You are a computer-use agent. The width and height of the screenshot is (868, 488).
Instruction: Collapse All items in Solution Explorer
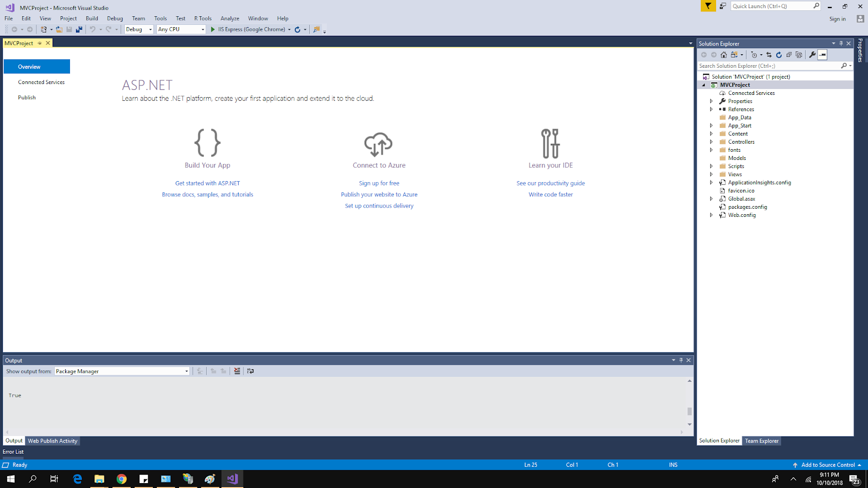pyautogui.click(x=789, y=54)
